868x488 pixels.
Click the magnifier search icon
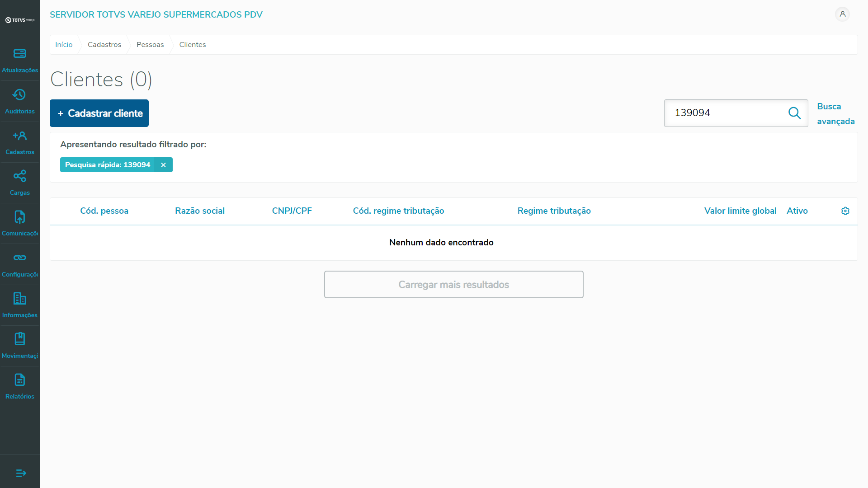[794, 113]
